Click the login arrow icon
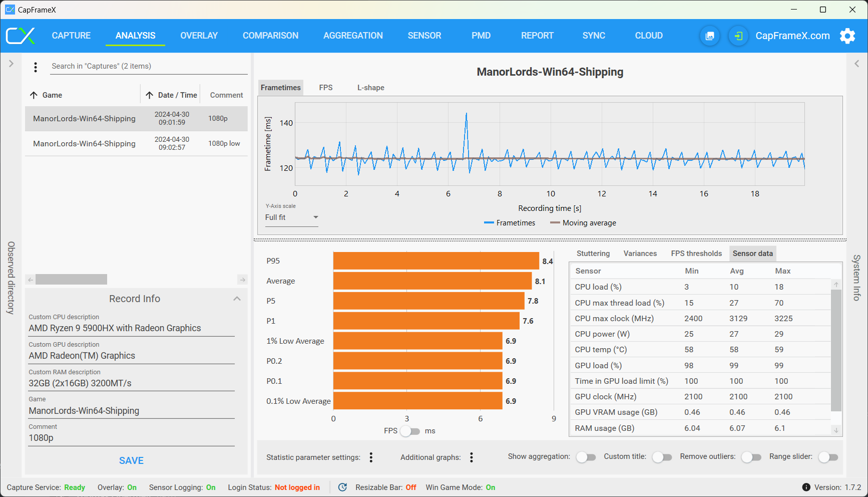 coord(738,36)
